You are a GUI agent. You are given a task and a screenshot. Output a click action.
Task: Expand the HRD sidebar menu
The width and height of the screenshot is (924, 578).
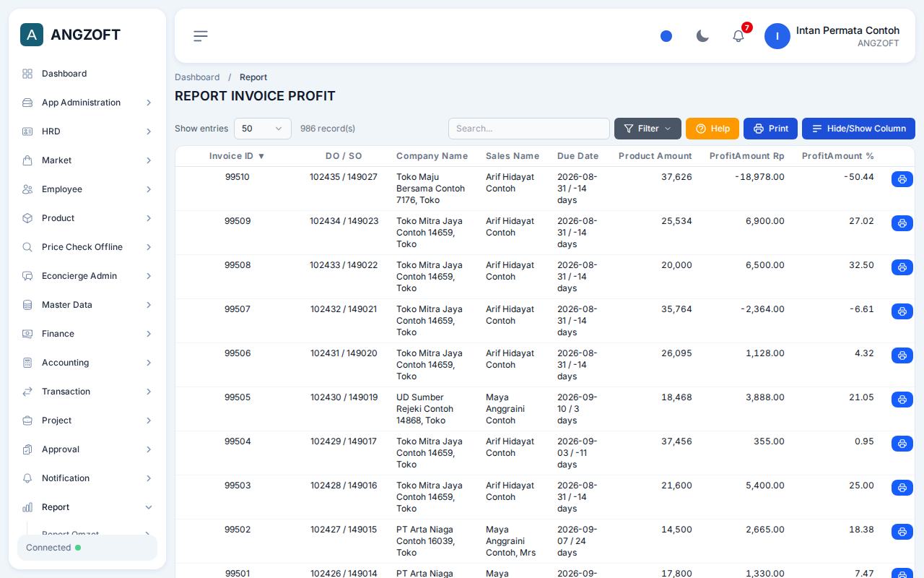tap(87, 131)
